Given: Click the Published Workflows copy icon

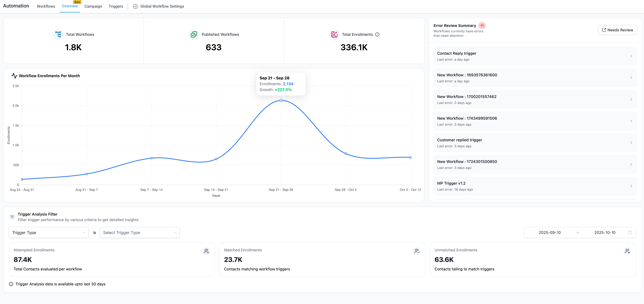Looking at the screenshot, I should [194, 34].
